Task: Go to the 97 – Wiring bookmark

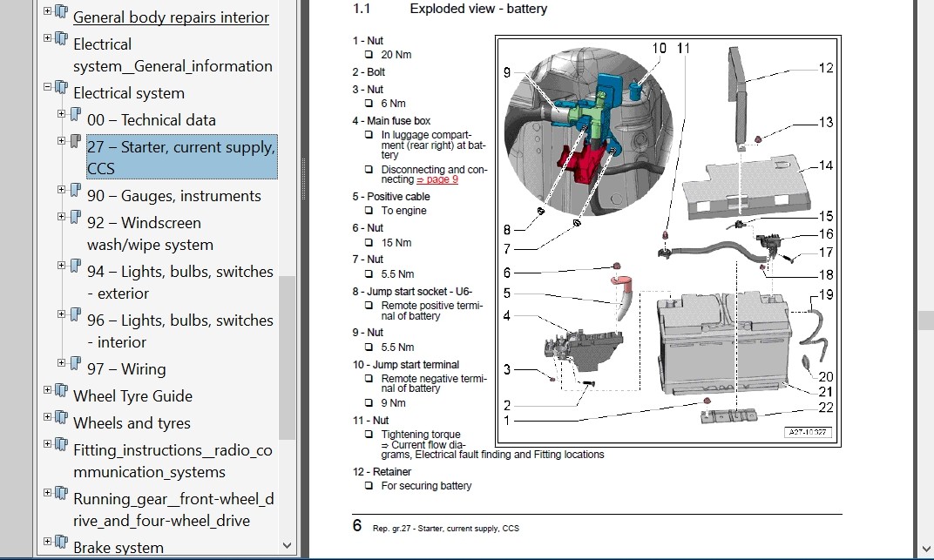Action: 126,369
